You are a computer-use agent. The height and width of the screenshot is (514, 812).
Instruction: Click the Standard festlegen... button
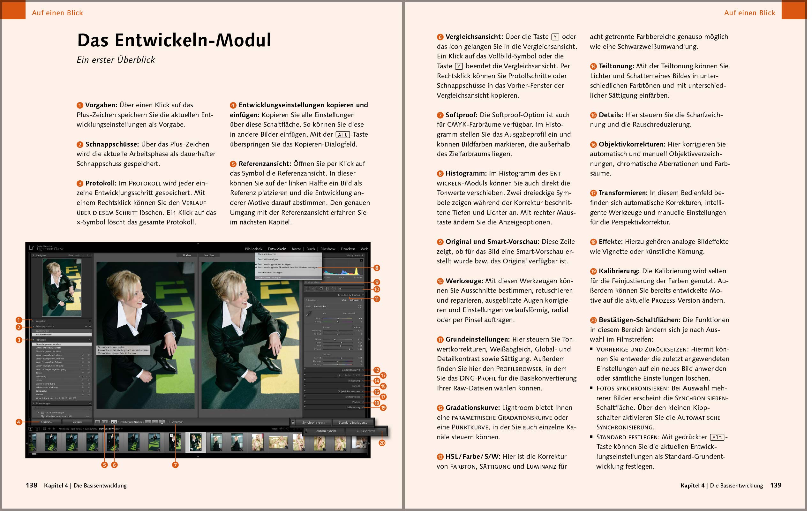[353, 423]
